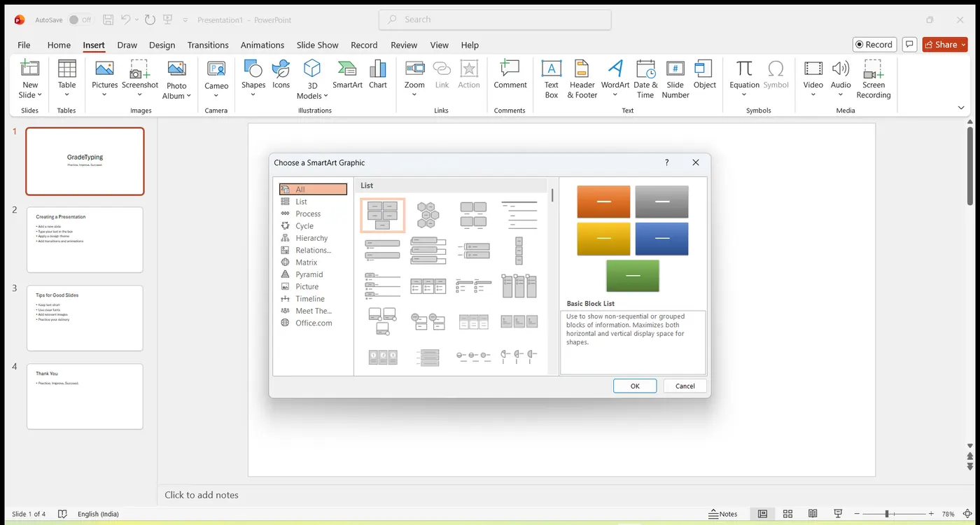
Task: Click Header & Footer
Action: [x=582, y=79]
